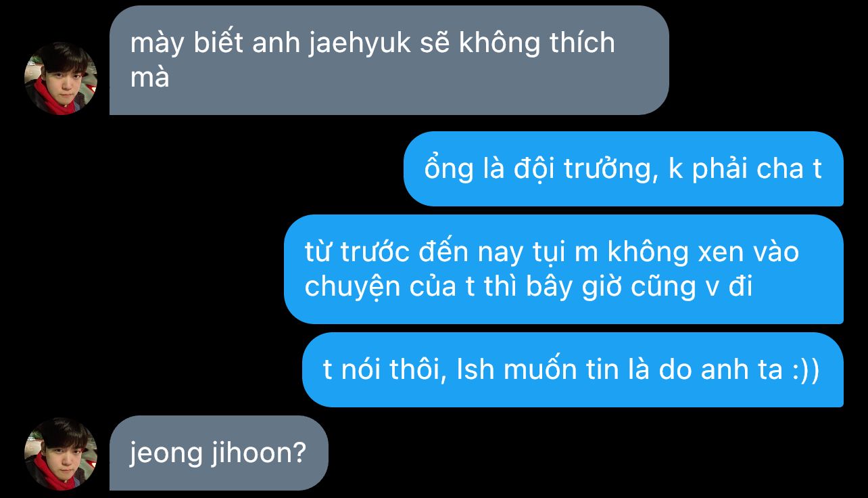The width and height of the screenshot is (868, 498).
Task: Click the 't nói thôi, lsh muốn tin' bubble
Action: 573,369
